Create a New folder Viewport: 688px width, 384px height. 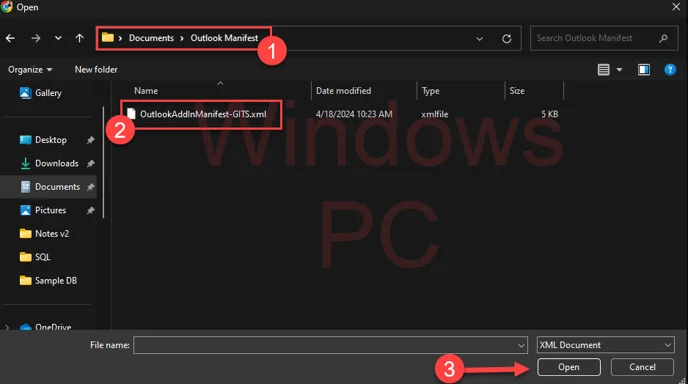(96, 70)
